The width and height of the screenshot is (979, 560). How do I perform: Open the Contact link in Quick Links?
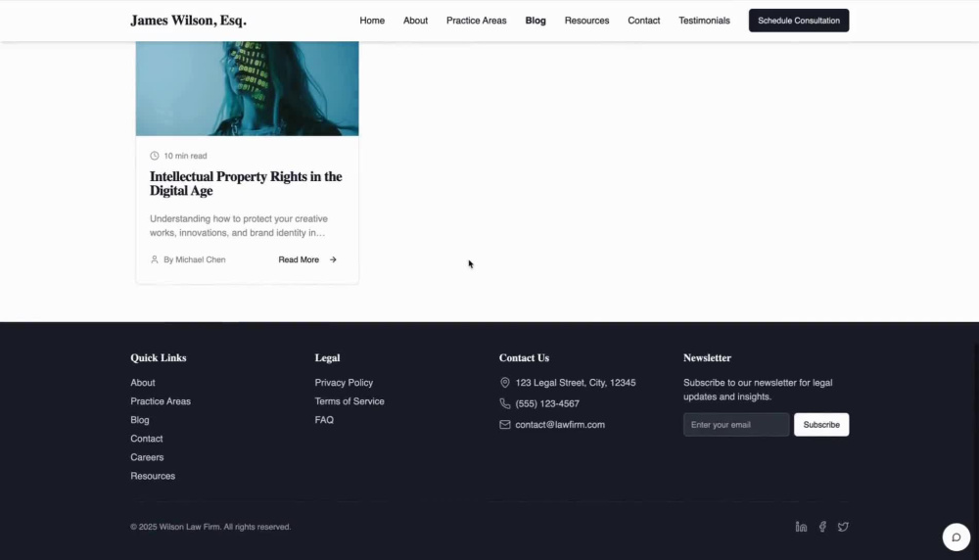pos(147,439)
